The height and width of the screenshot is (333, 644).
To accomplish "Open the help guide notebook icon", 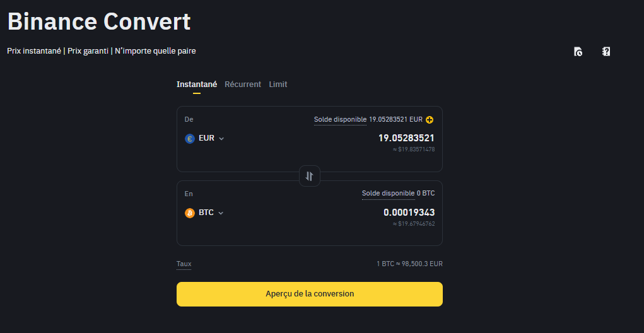I will tap(606, 52).
